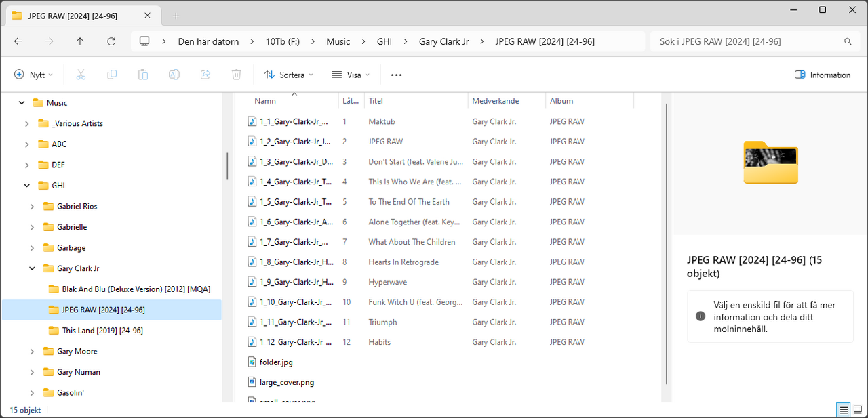The image size is (868, 418).
Task: Click the file list vertical scrollbar
Action: (667, 243)
